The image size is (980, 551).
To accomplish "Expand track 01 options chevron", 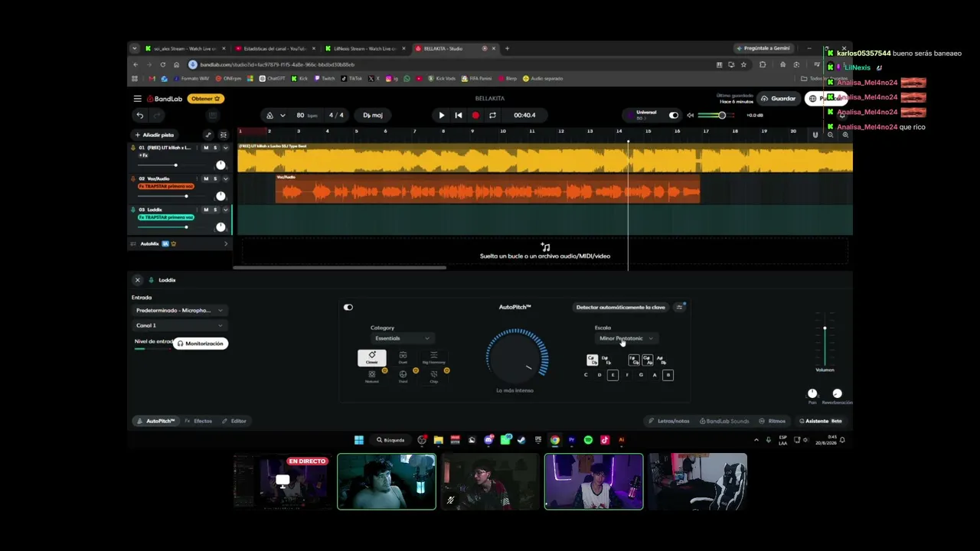I will point(225,148).
